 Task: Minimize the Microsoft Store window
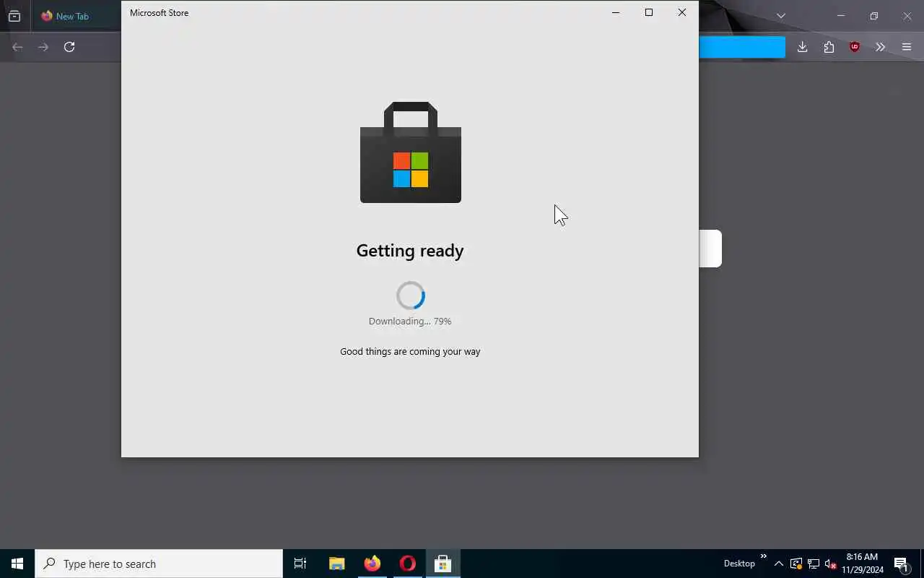click(616, 12)
